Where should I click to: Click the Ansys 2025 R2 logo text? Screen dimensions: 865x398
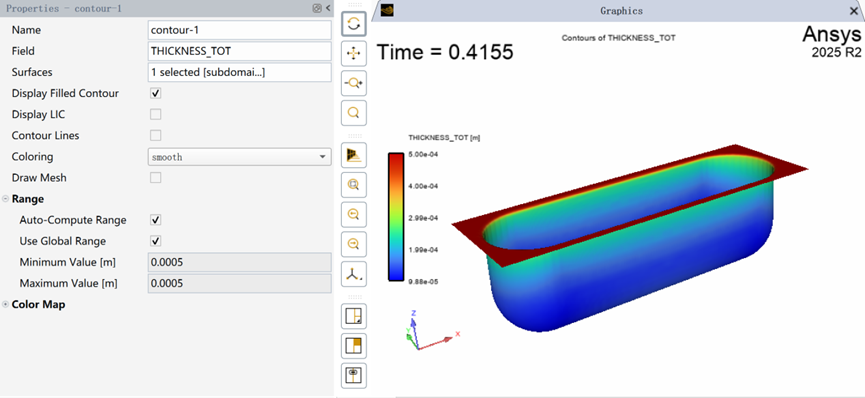831,43
